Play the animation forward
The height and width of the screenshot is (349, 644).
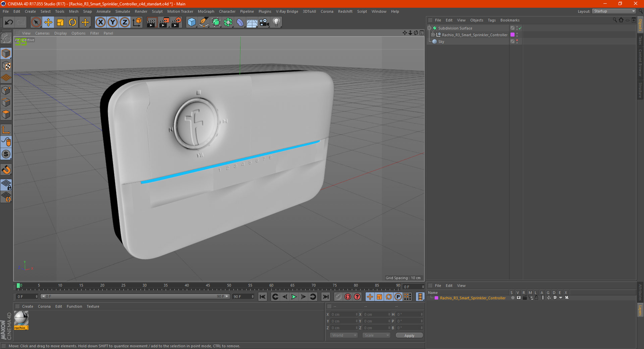coord(294,297)
